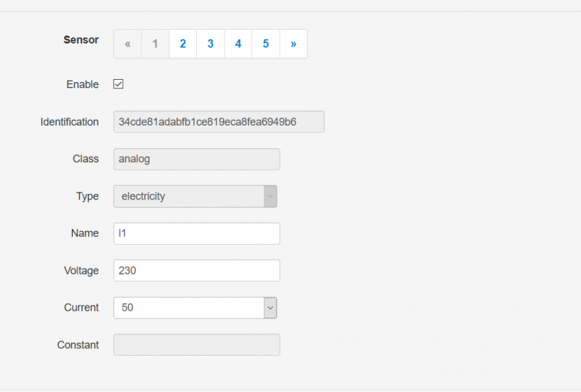Click the Class field showing analog
Screen dimensions: 581x392
[197, 159]
